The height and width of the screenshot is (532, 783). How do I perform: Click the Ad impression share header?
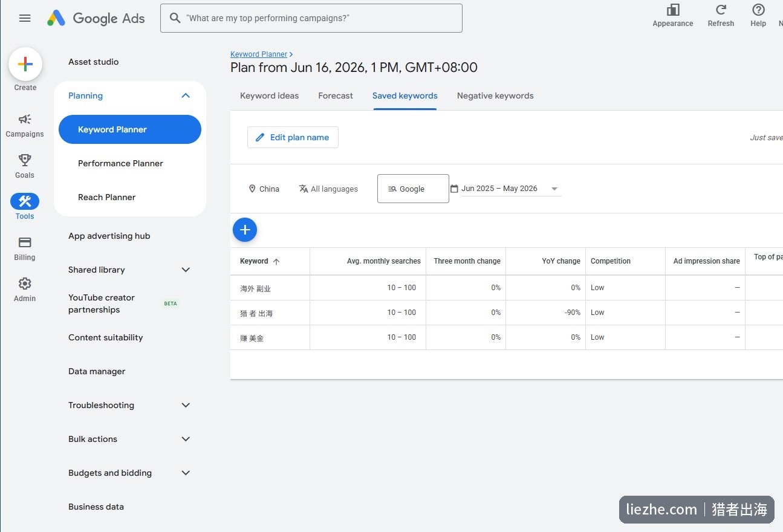(x=706, y=261)
